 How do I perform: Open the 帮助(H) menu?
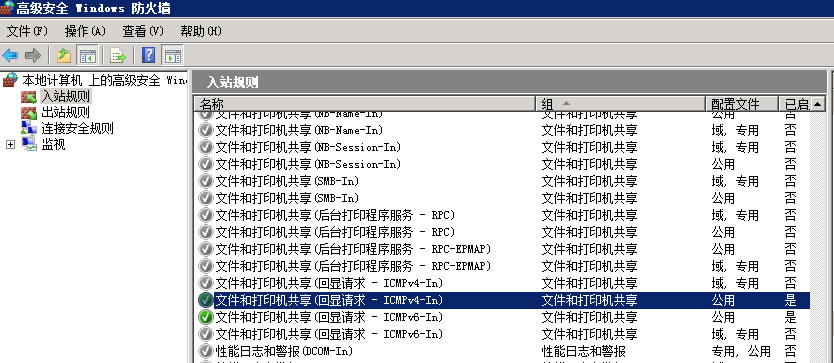[x=201, y=31]
